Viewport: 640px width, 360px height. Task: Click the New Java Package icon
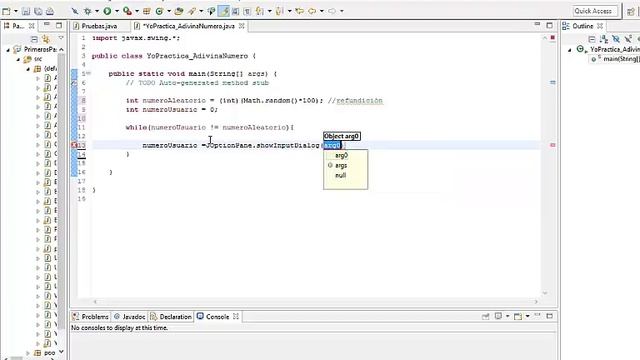[x=147, y=11]
